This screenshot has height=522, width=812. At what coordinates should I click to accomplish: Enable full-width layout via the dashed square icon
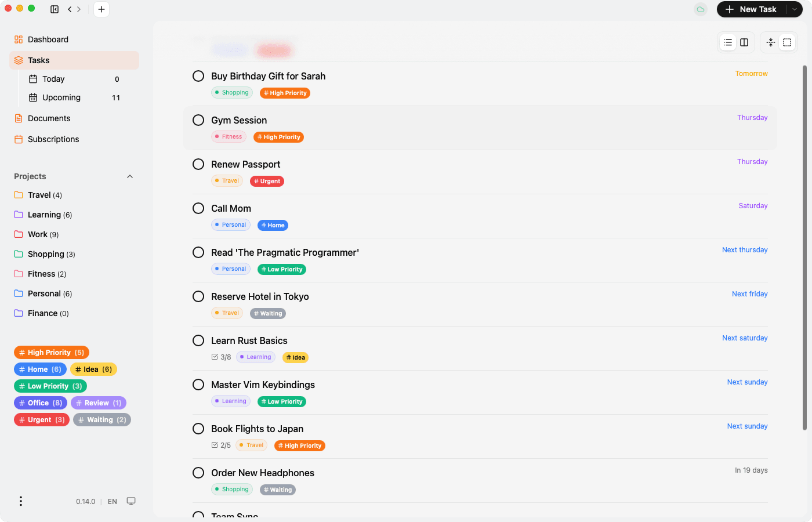787,42
